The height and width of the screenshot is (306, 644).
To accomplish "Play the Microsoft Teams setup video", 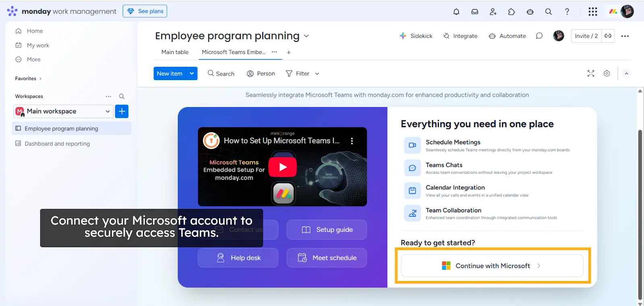I will (283, 167).
